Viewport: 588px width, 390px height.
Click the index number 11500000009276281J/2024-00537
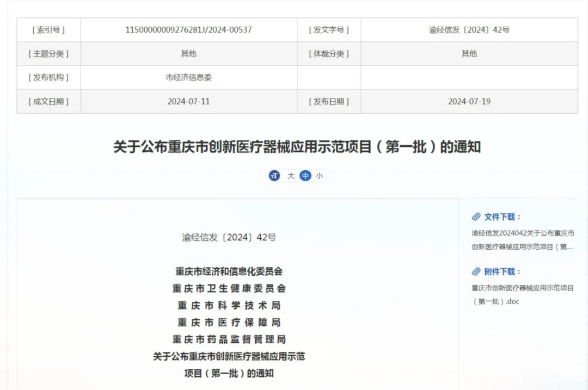(188, 30)
